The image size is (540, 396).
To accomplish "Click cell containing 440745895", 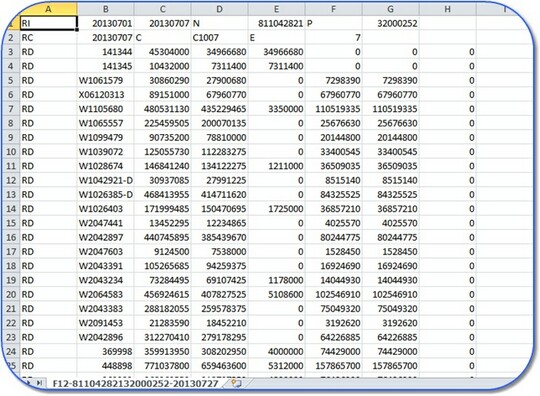I will click(163, 237).
